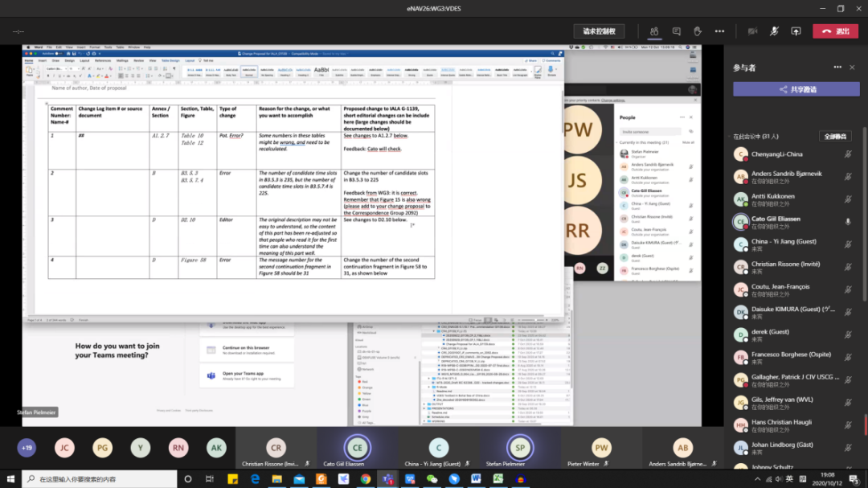Image resolution: width=868 pixels, height=488 pixels.
Task: Leave the meeting with red 退出 button
Action: (835, 31)
